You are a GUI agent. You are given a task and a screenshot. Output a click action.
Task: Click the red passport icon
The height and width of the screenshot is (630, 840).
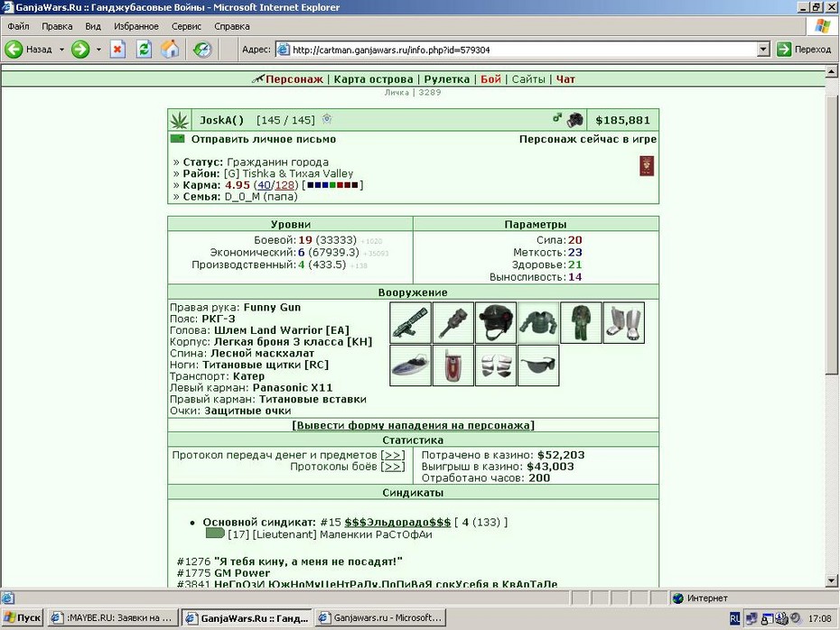pos(647,166)
